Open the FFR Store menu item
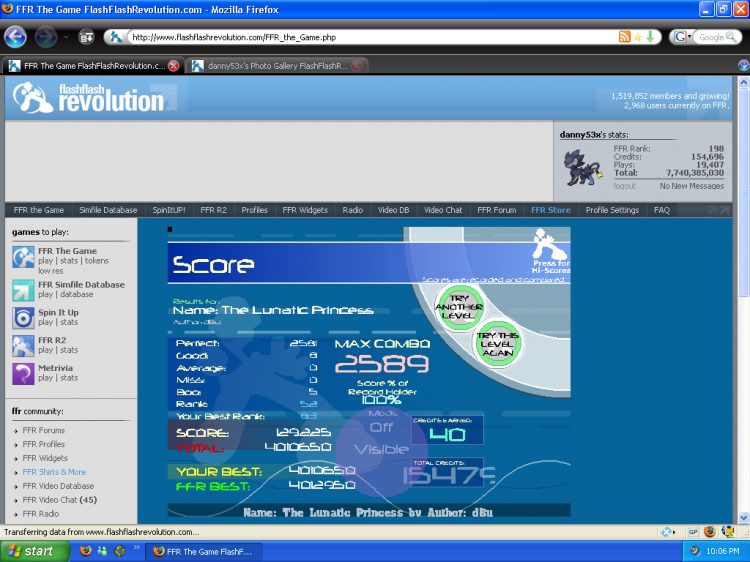Viewport: 750px width, 562px height. pyautogui.click(x=551, y=210)
